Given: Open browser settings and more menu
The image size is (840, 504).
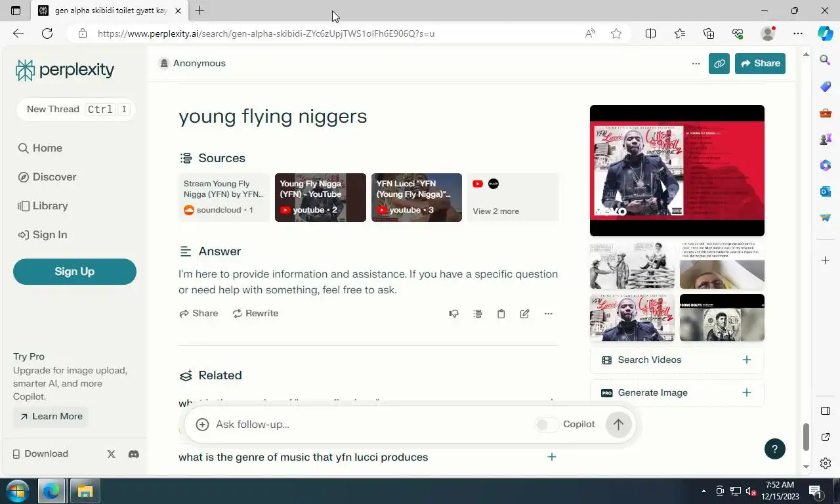Looking at the screenshot, I should pos(797,33).
